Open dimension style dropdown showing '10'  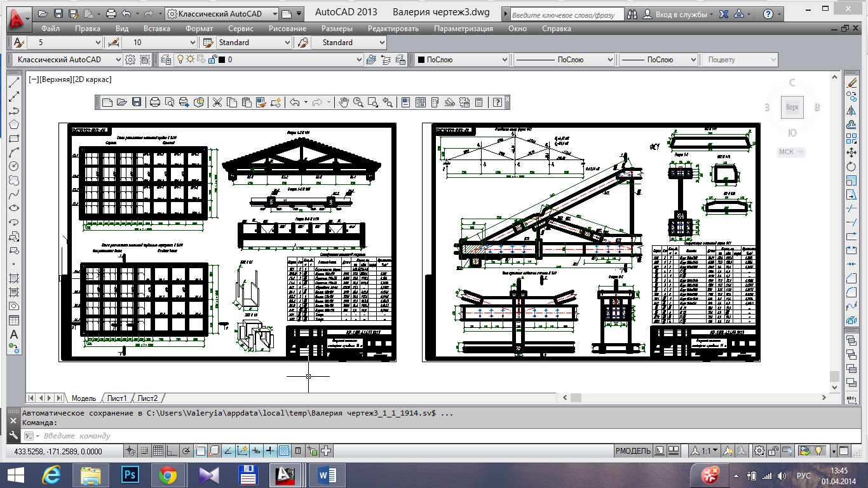(x=161, y=43)
